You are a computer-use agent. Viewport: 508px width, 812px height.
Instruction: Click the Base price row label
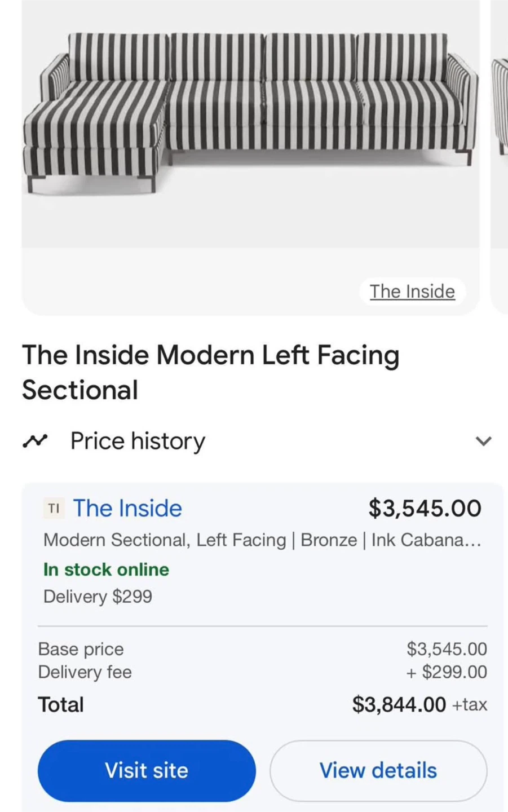click(81, 649)
